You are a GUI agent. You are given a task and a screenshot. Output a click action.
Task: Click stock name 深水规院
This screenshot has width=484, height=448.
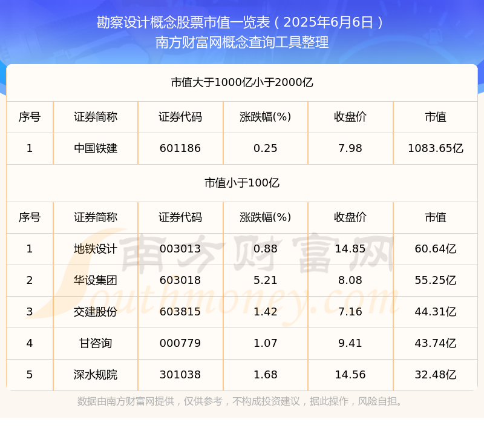click(96, 375)
